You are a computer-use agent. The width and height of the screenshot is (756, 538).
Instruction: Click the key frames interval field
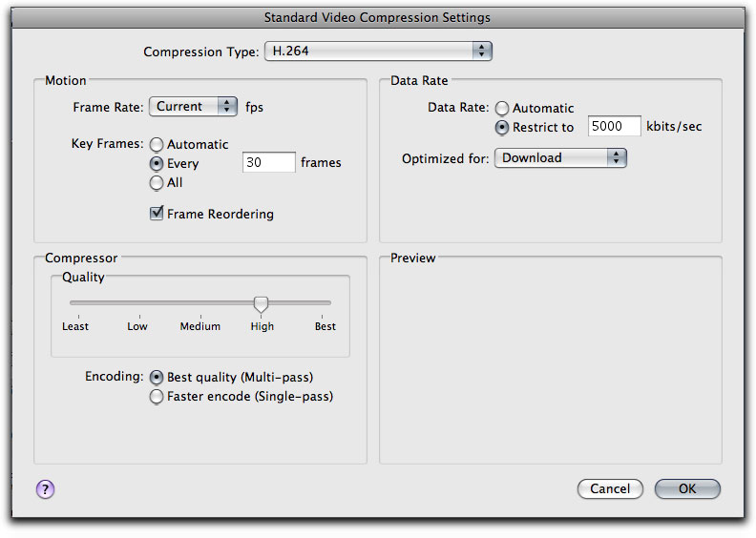click(x=268, y=162)
